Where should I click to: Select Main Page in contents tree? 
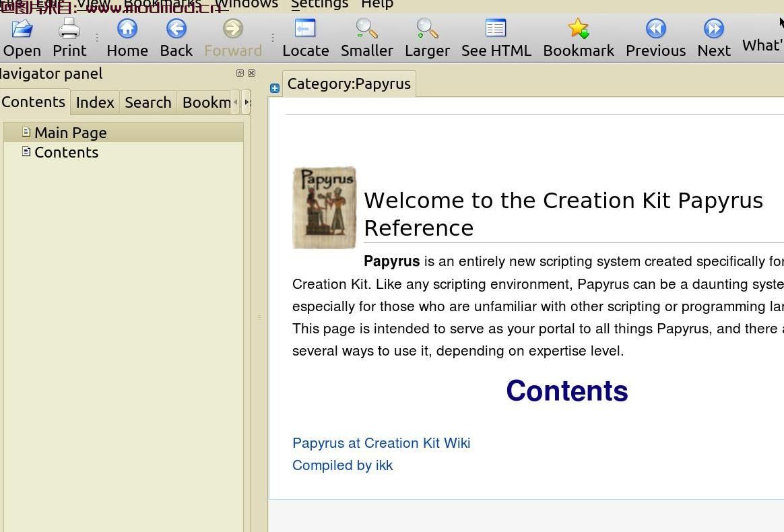point(123,133)
